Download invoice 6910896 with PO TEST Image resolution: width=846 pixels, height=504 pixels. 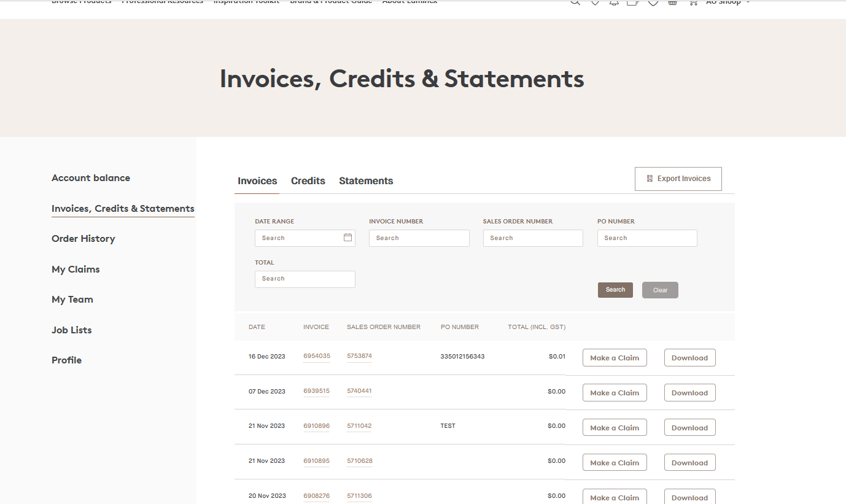[x=689, y=428]
